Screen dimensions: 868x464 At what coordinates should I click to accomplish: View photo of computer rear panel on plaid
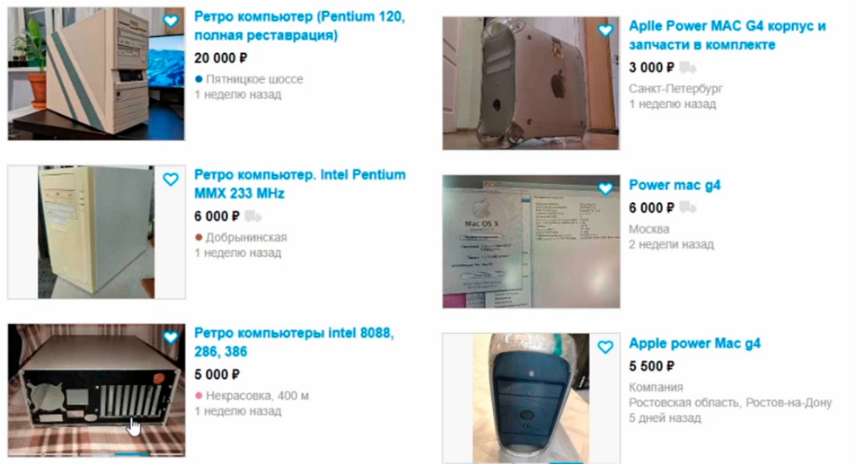[x=96, y=390]
